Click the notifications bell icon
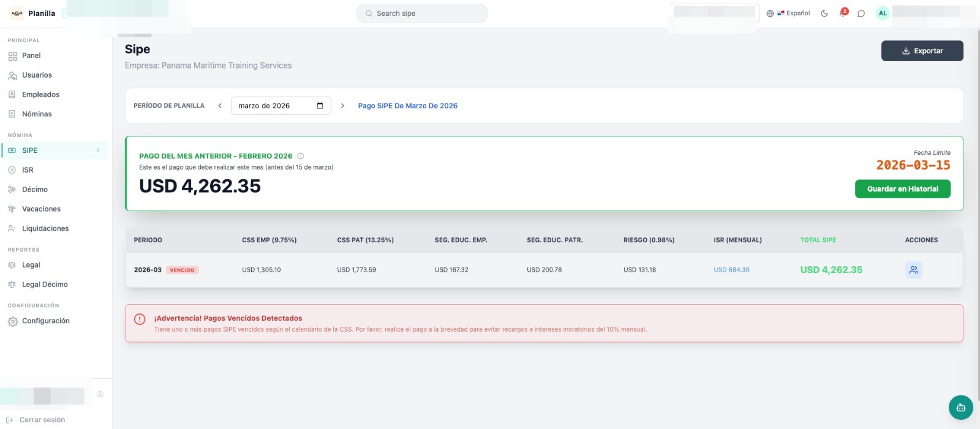 click(843, 13)
